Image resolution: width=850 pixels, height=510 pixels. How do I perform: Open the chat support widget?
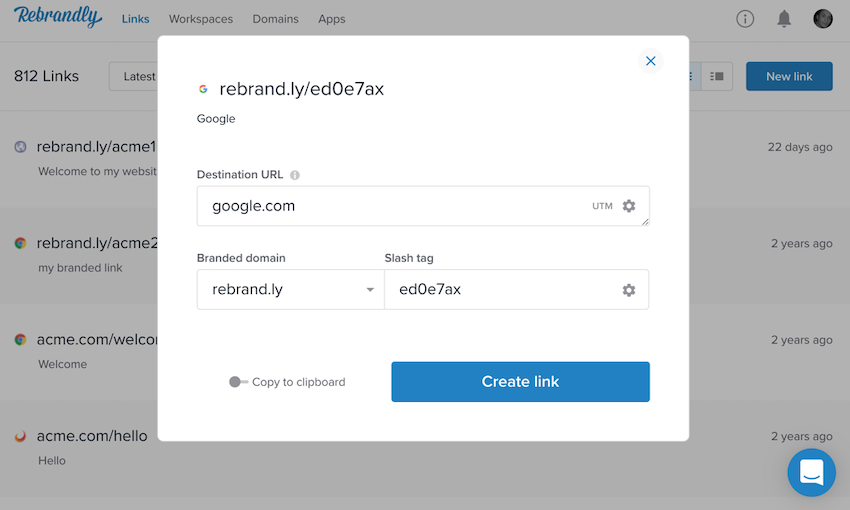(x=811, y=472)
